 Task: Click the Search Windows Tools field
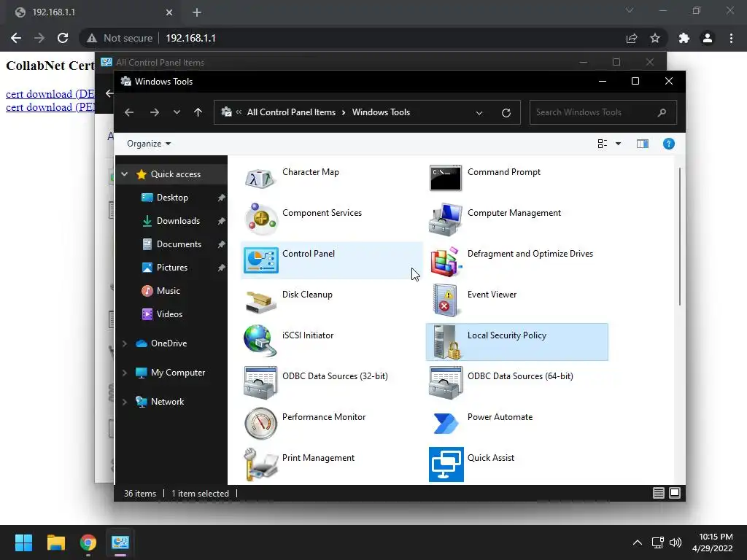pos(603,112)
